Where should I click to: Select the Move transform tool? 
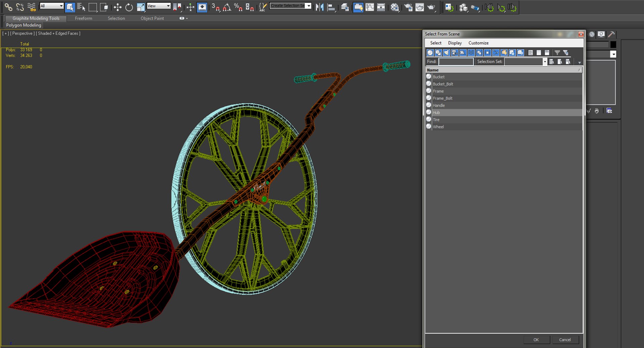click(x=117, y=7)
